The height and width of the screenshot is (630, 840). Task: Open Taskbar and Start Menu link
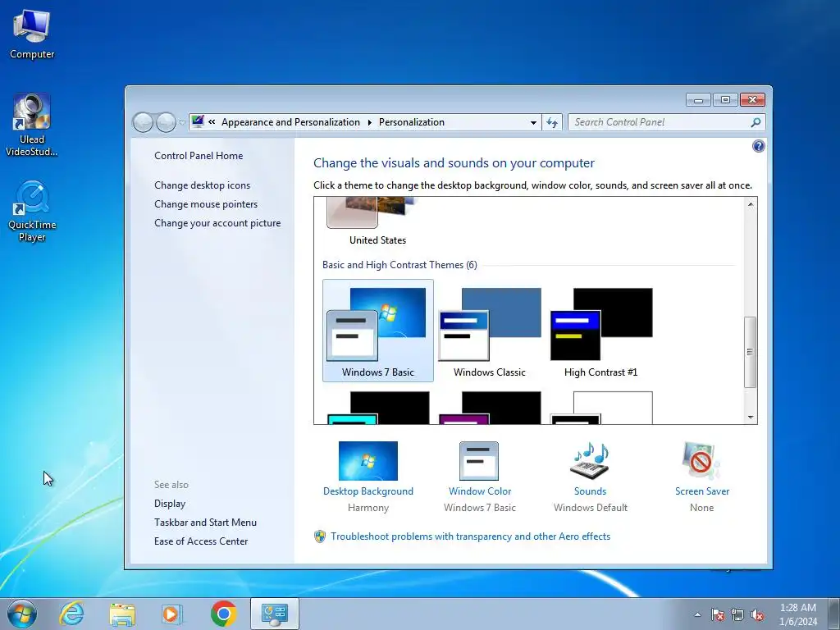pyautogui.click(x=205, y=523)
